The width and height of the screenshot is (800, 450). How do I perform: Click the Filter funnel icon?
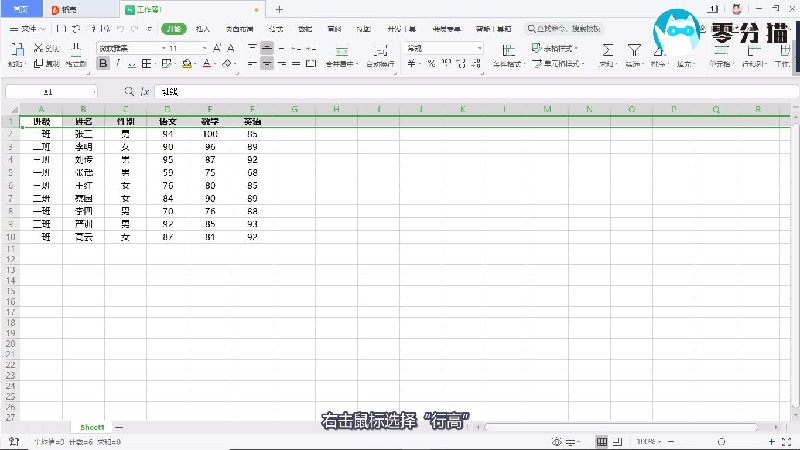(632, 49)
